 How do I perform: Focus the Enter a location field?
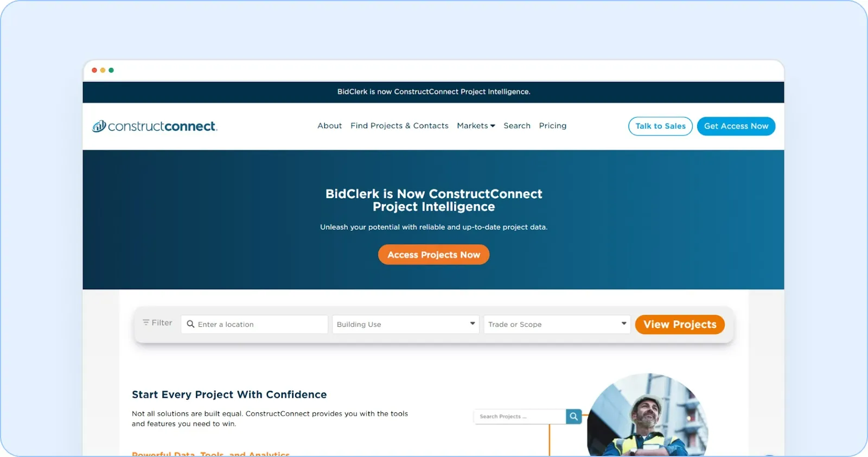pos(254,324)
